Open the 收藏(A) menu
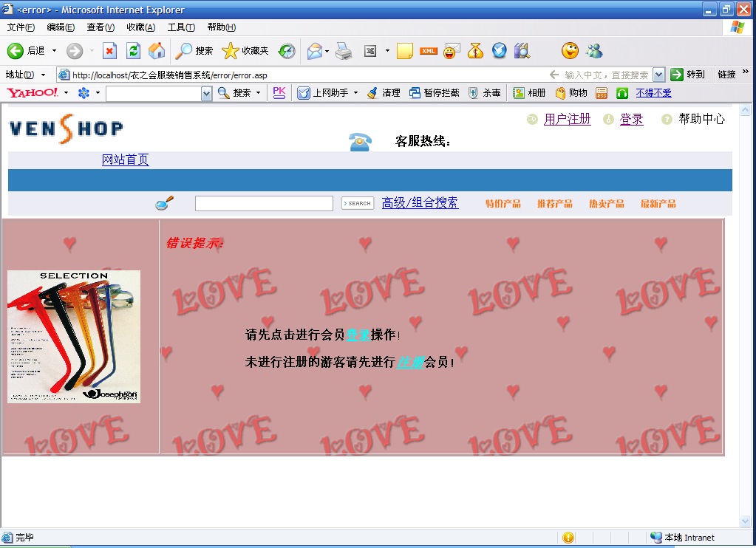Image resolution: width=756 pixels, height=548 pixels. click(x=141, y=27)
